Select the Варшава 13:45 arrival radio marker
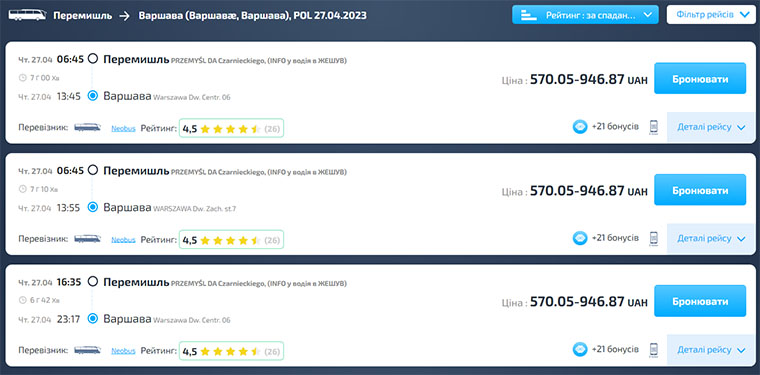This screenshot has width=760, height=375. (x=93, y=96)
